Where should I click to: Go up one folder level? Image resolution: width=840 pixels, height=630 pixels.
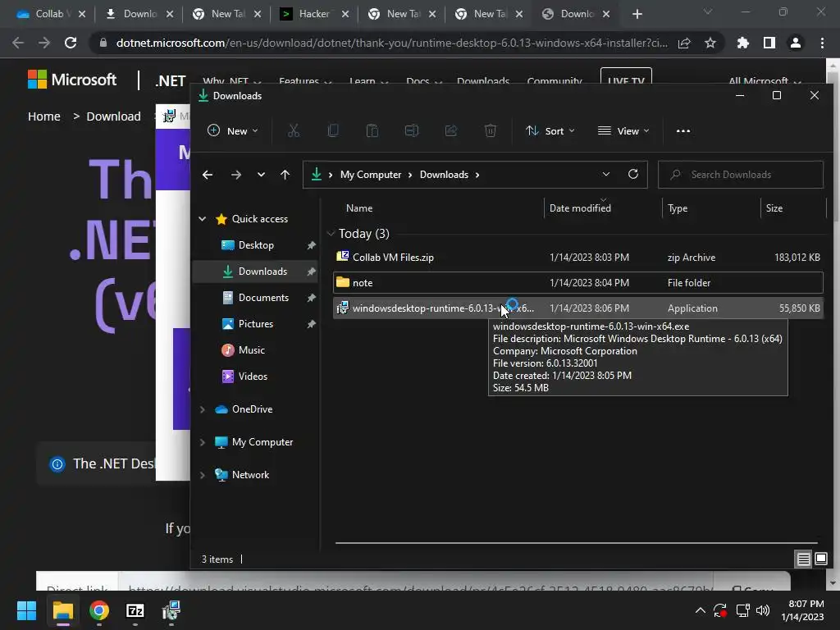tap(285, 175)
